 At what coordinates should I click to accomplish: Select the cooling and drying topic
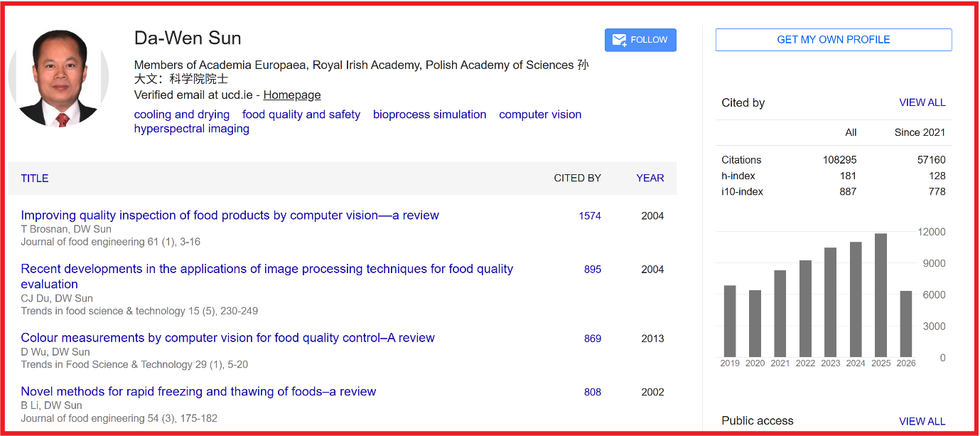182,115
